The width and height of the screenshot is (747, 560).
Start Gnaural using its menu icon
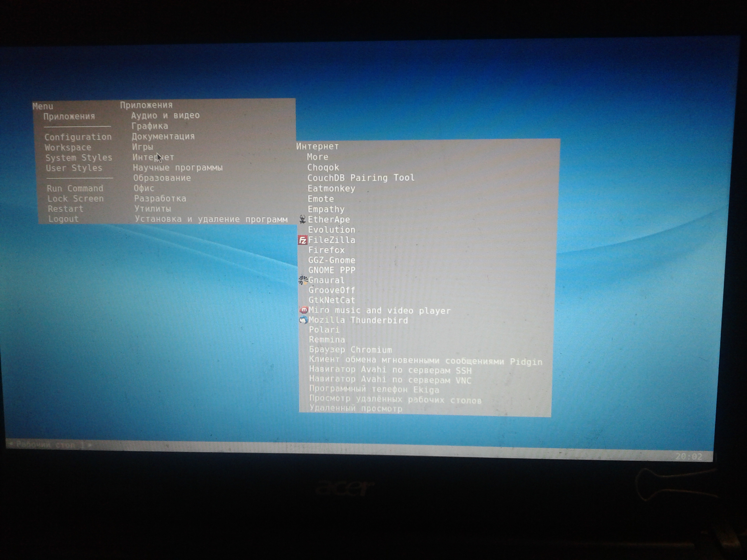click(x=303, y=280)
